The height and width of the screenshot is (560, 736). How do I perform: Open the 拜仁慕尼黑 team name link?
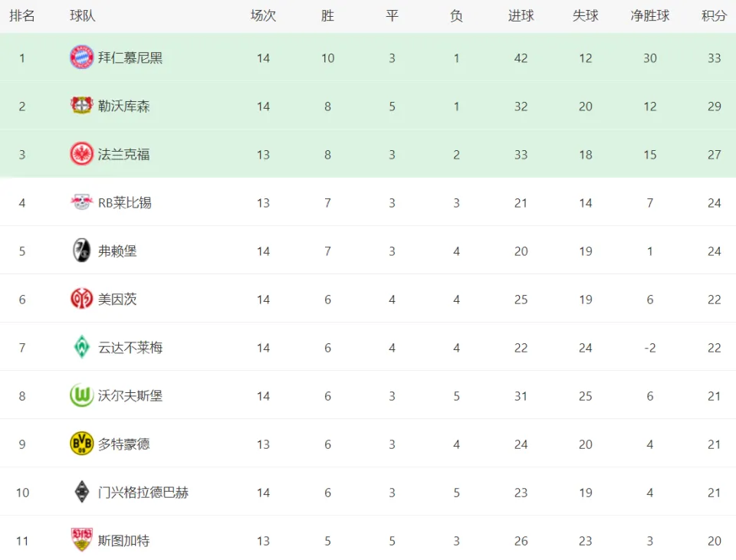130,57
